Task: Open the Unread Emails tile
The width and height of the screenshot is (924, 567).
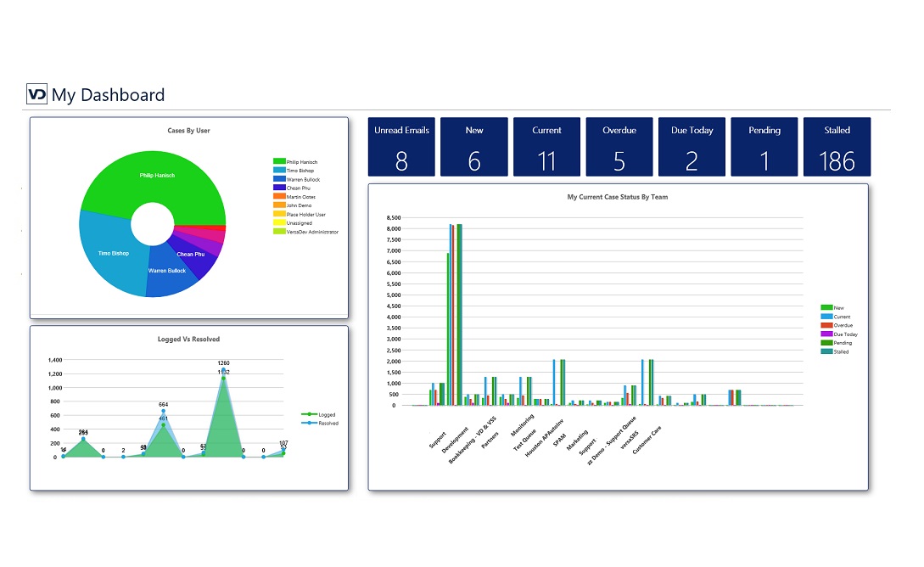Action: (401, 147)
